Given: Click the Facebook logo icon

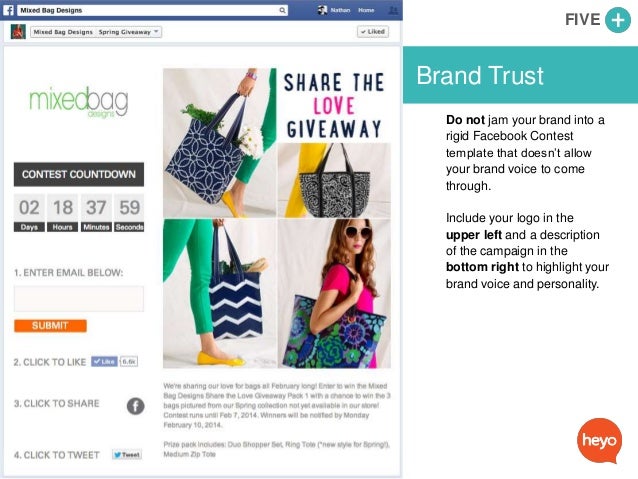Looking at the screenshot, I should click(x=8, y=10).
